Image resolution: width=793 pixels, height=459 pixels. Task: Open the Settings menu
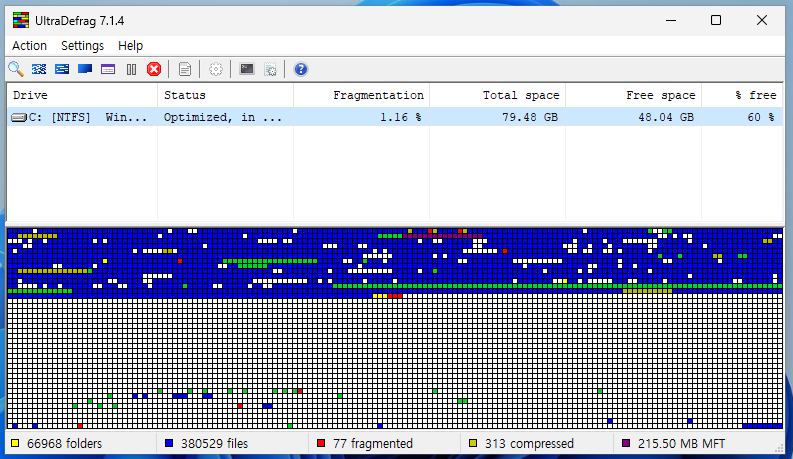click(x=82, y=45)
